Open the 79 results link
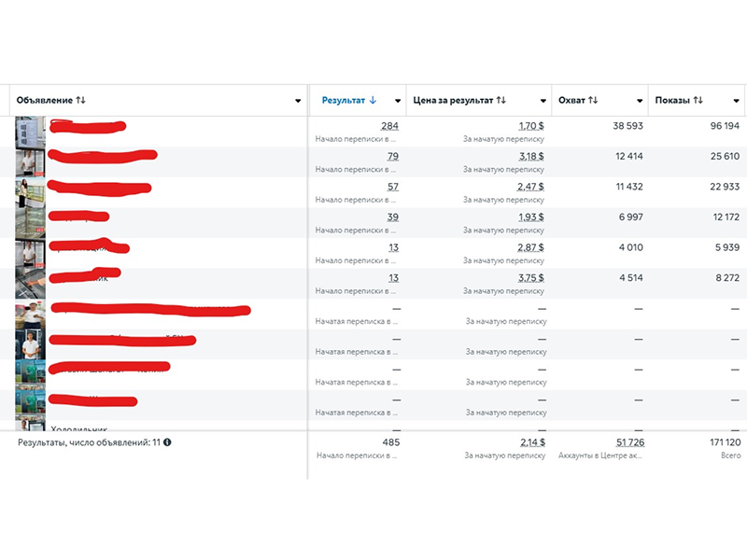The image size is (747, 560). (392, 156)
